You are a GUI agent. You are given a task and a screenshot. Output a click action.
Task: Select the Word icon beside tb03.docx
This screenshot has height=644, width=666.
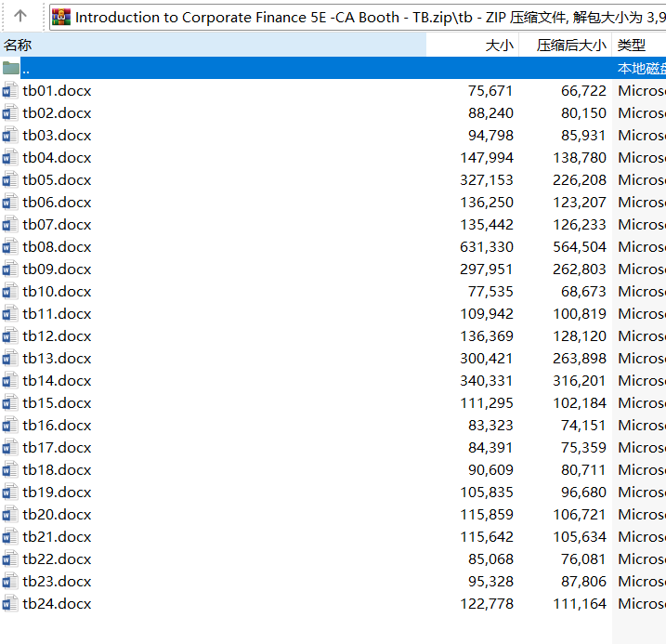click(10, 135)
